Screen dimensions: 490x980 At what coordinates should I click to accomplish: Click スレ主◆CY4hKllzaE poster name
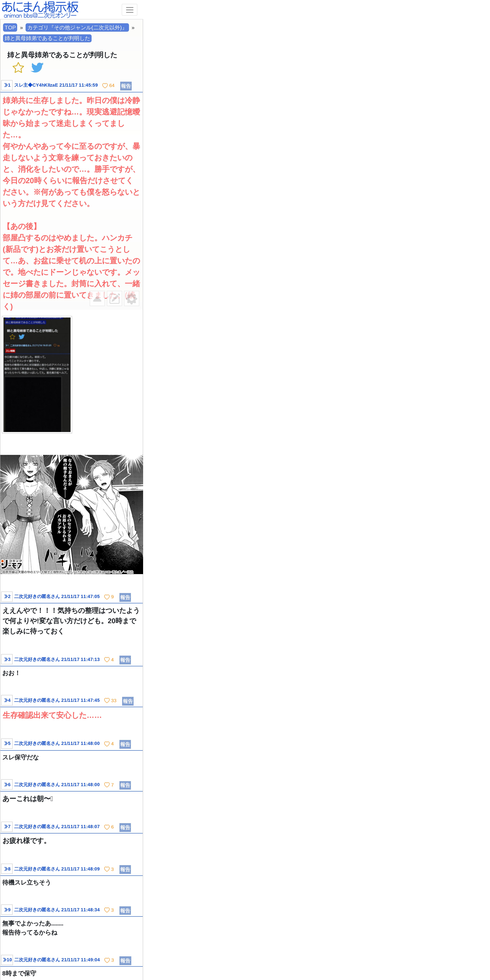point(36,85)
